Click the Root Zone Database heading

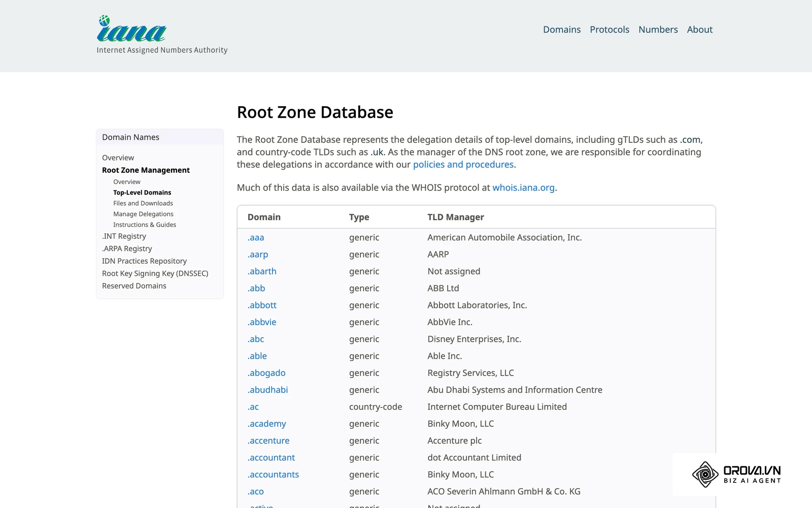pyautogui.click(x=315, y=112)
